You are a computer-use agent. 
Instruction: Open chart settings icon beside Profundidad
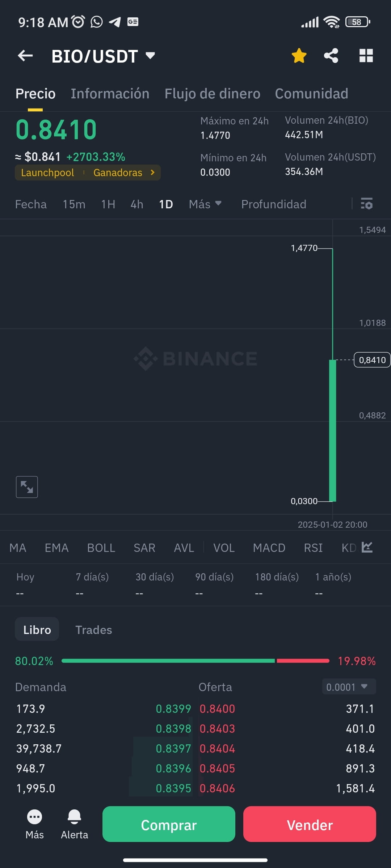click(367, 204)
